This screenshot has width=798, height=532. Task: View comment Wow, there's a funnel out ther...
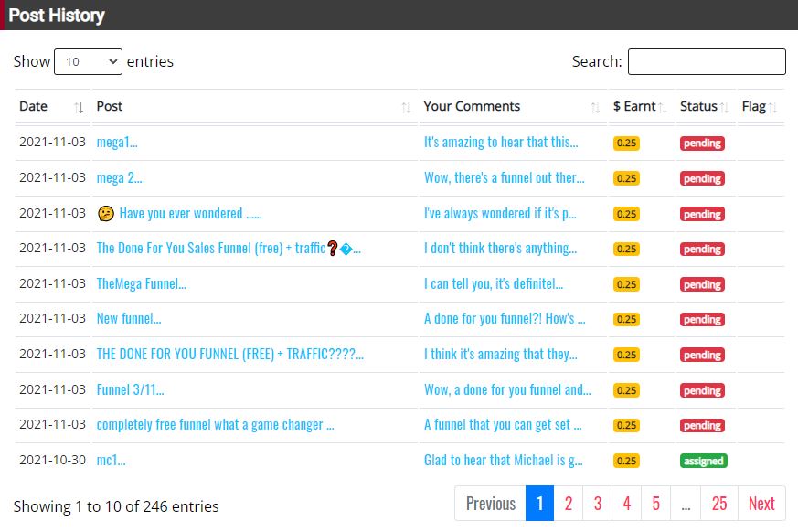click(505, 177)
